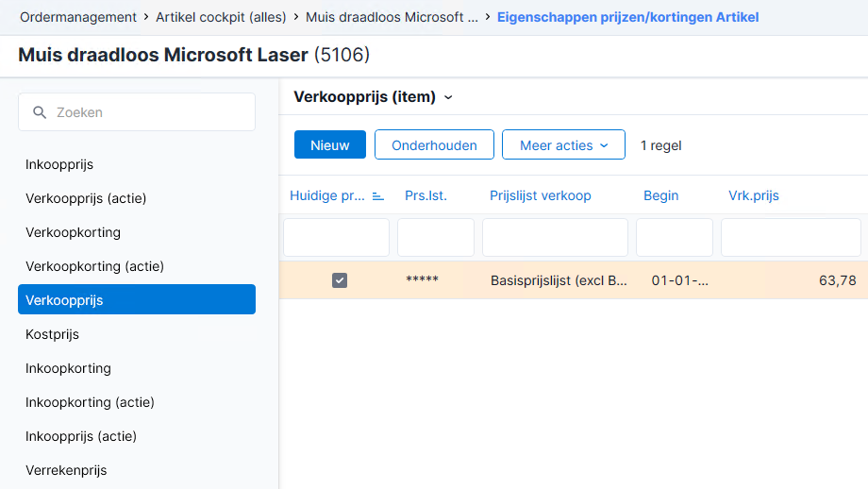This screenshot has width=868, height=489.
Task: Toggle the Huidige prijs checkbox in row
Action: point(340,280)
